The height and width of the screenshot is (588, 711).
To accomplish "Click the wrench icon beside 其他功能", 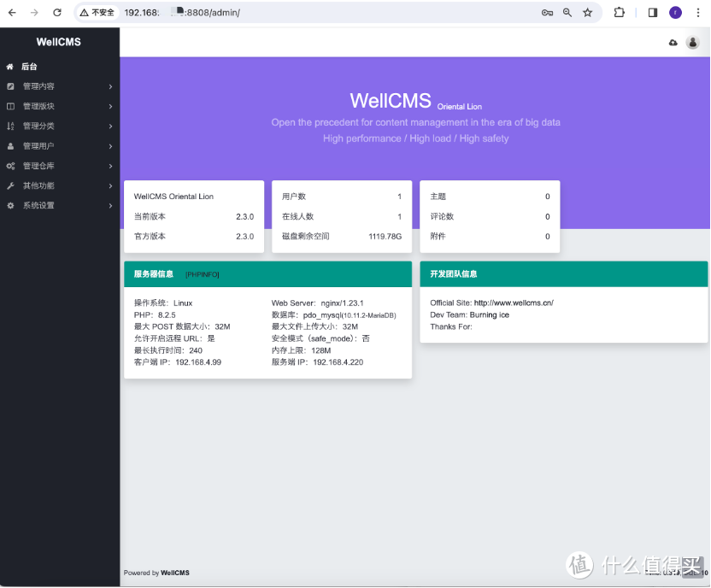I will click(10, 185).
